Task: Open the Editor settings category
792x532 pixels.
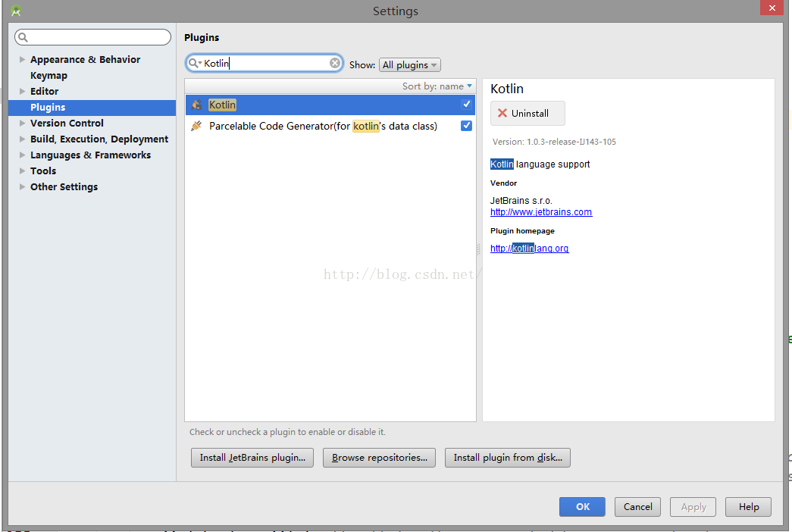Action: (x=45, y=91)
